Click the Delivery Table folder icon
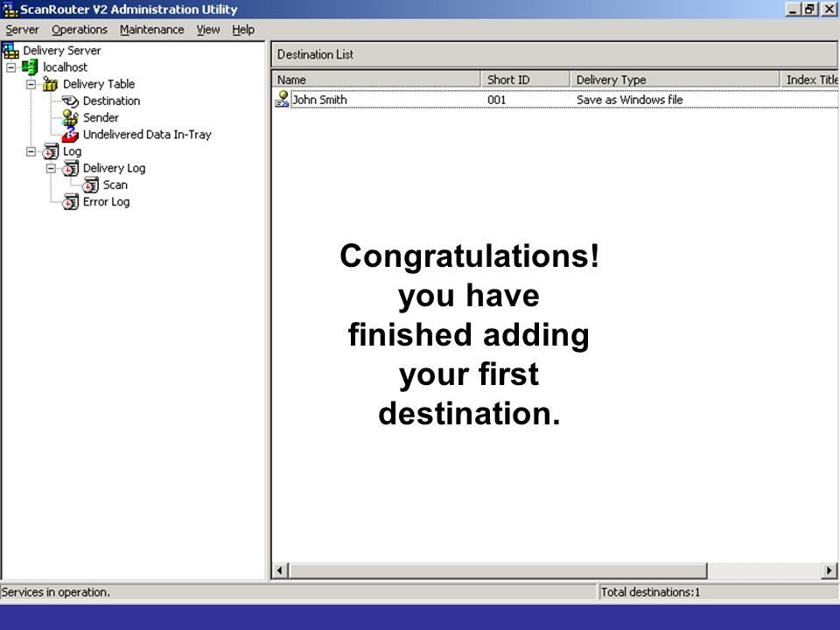 [x=51, y=84]
